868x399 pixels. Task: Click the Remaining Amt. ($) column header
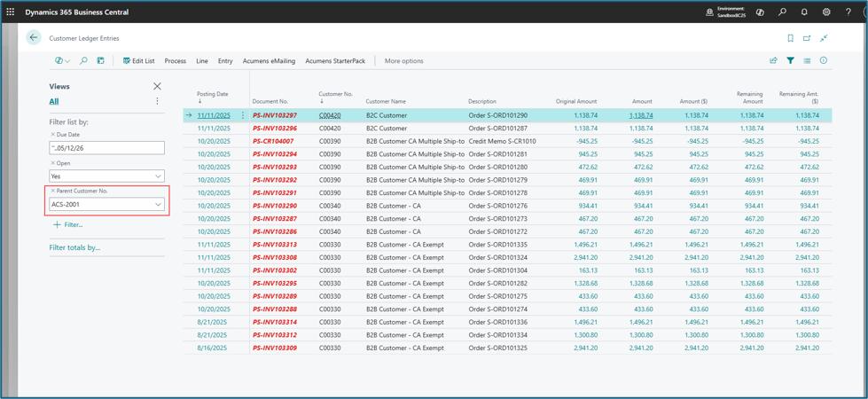pos(799,98)
